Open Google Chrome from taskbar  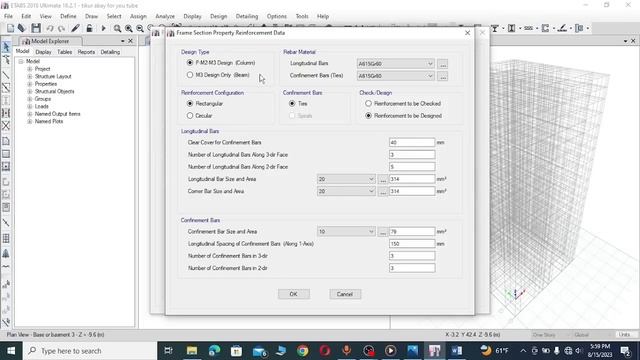pyautogui.click(x=302, y=351)
